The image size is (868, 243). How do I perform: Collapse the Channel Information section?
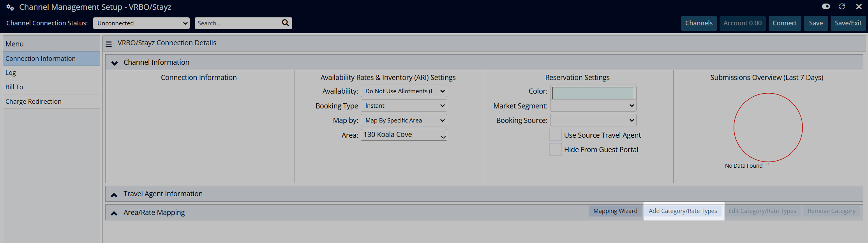coord(115,63)
